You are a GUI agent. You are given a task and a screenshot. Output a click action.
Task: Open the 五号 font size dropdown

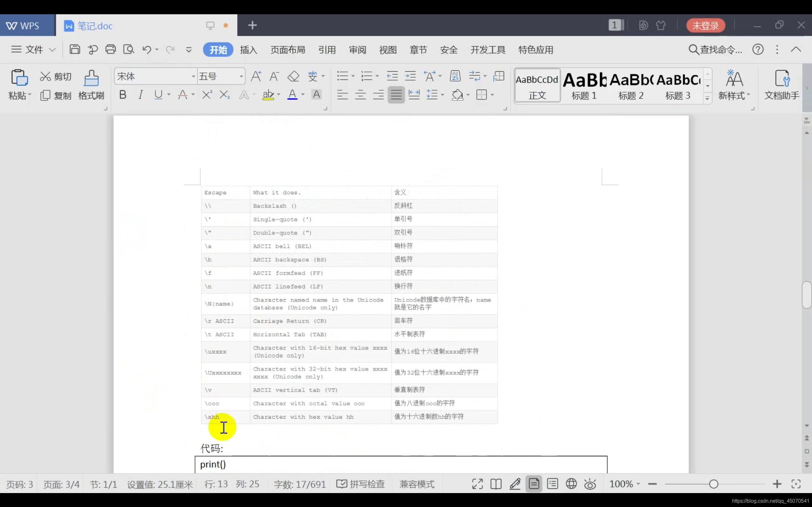[241, 76]
